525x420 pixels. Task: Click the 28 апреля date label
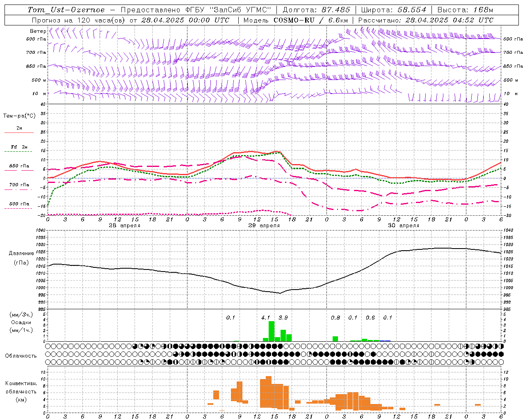coord(124,226)
